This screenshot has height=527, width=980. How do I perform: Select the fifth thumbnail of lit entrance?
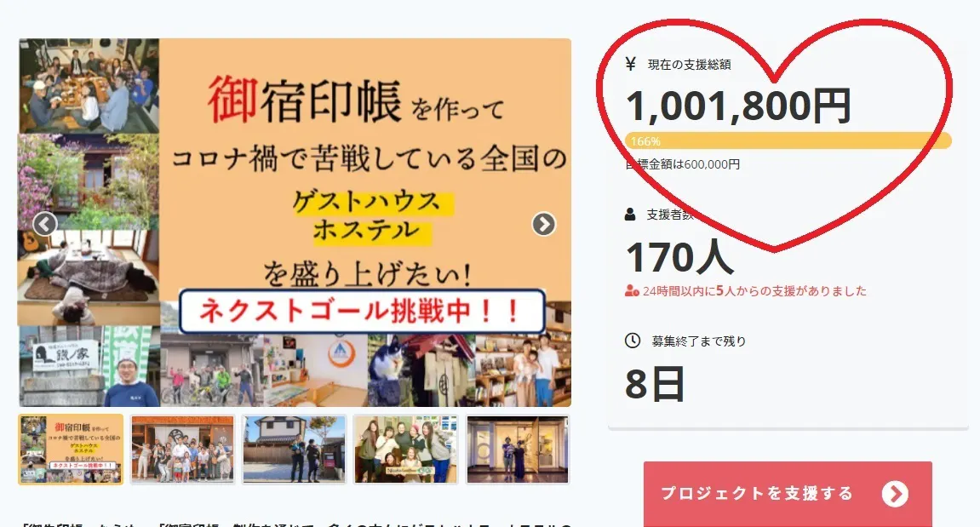pyautogui.click(x=518, y=449)
